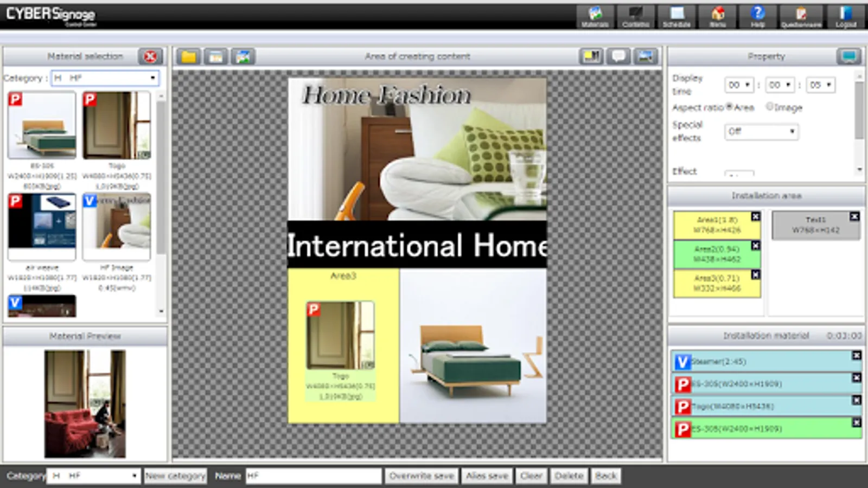Click the calendar-style icon beside the folder

tap(216, 56)
